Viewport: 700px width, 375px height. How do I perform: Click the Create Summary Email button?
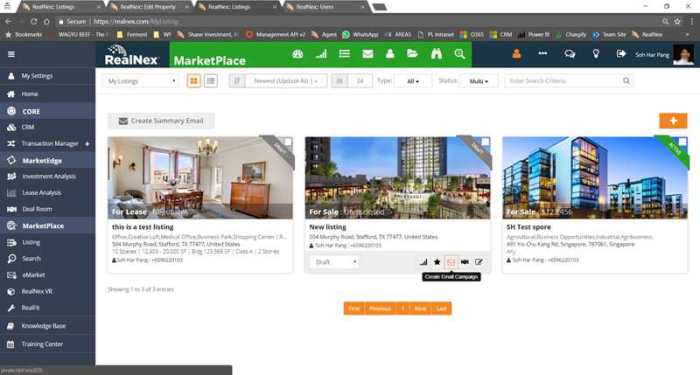pos(161,121)
